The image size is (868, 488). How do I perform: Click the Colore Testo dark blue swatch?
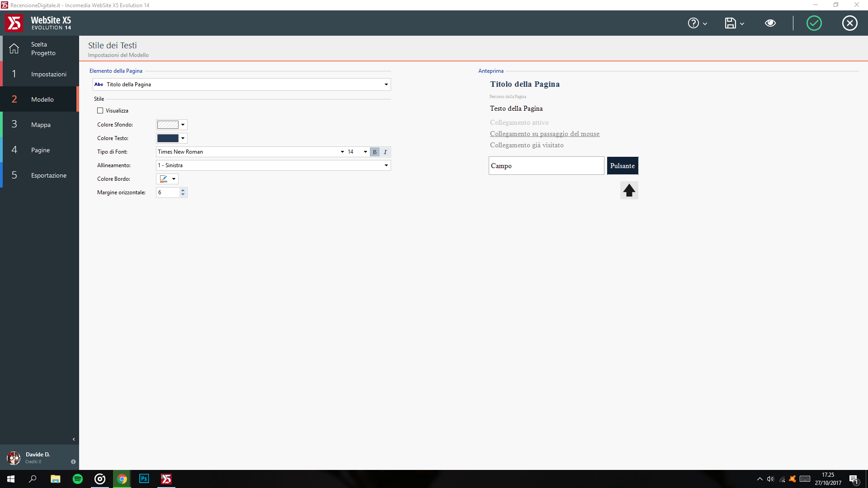point(168,138)
